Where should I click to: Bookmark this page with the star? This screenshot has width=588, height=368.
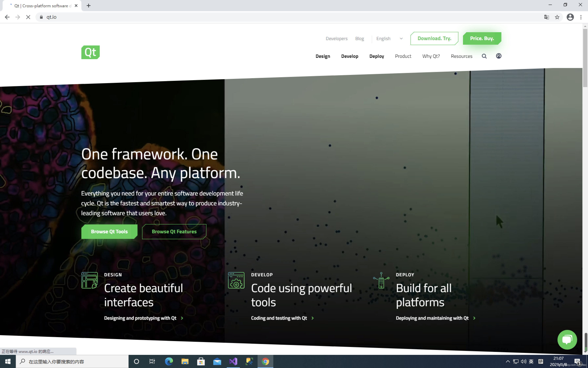point(557,17)
